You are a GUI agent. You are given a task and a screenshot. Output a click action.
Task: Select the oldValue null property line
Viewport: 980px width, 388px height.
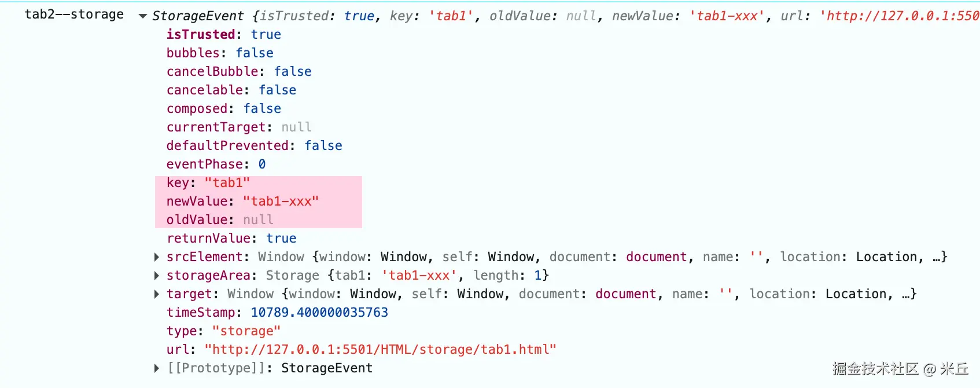click(220, 220)
